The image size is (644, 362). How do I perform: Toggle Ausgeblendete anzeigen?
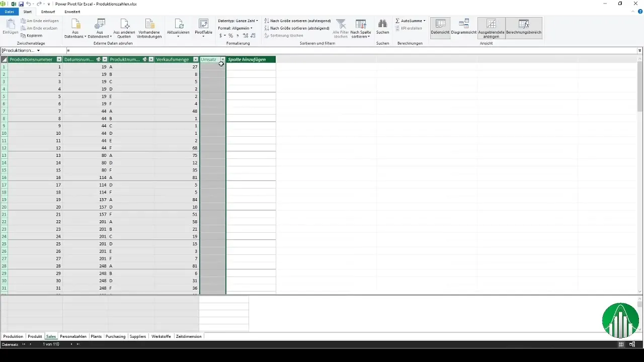click(x=492, y=28)
